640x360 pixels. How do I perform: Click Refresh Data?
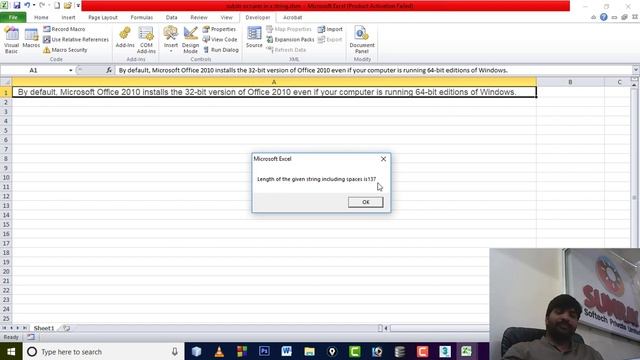286,50
